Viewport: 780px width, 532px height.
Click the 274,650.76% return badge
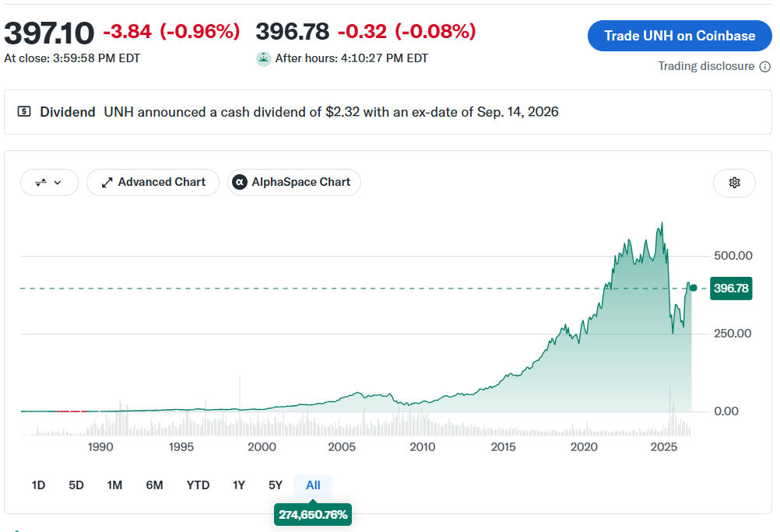[313, 515]
